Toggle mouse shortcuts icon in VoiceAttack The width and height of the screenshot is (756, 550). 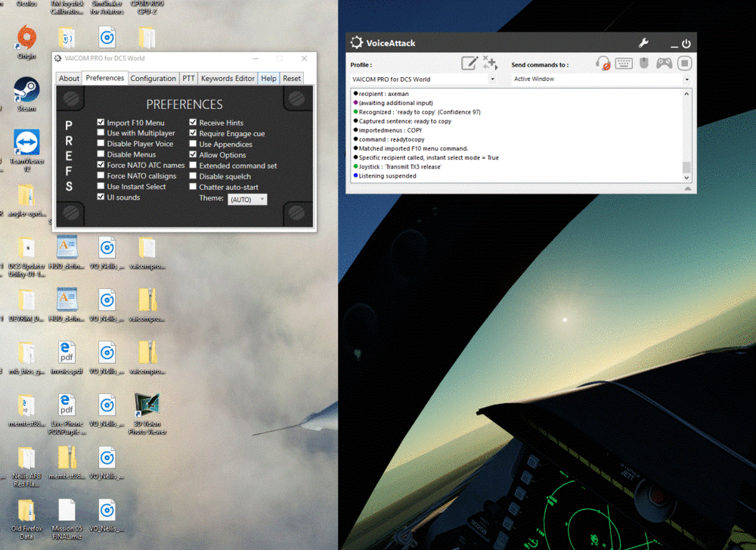click(x=644, y=64)
